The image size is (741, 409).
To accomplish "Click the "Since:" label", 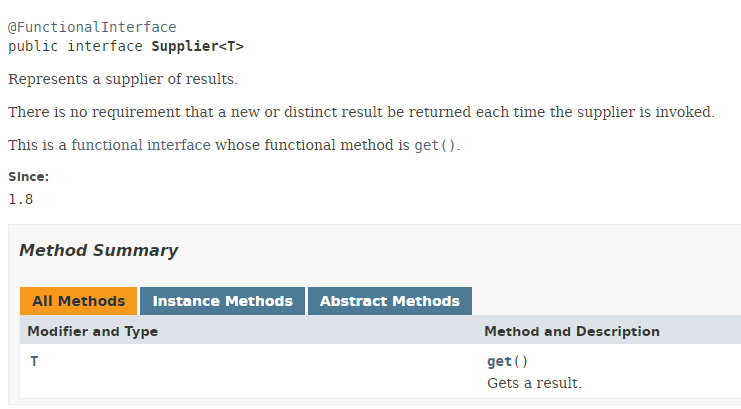I will coord(28,177).
